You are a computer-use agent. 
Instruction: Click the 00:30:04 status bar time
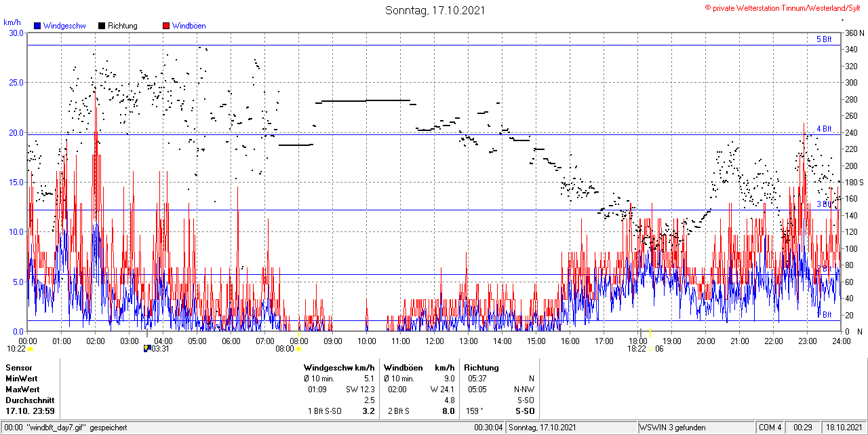click(x=488, y=428)
